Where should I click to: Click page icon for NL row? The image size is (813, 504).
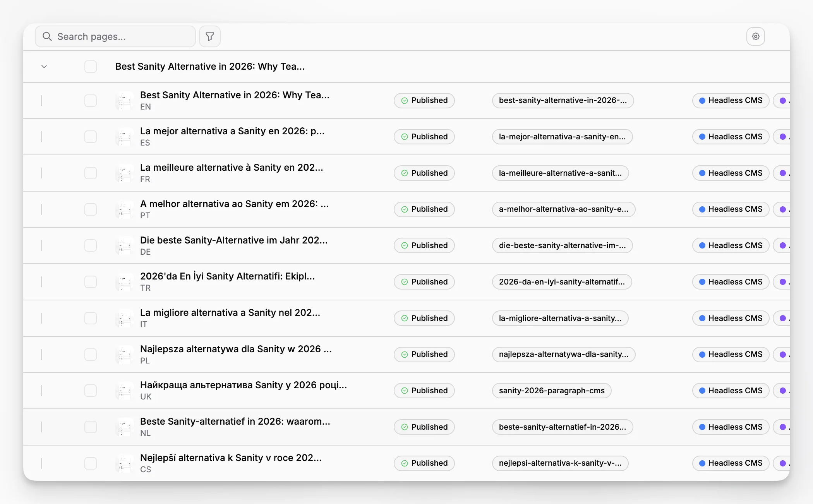(125, 427)
